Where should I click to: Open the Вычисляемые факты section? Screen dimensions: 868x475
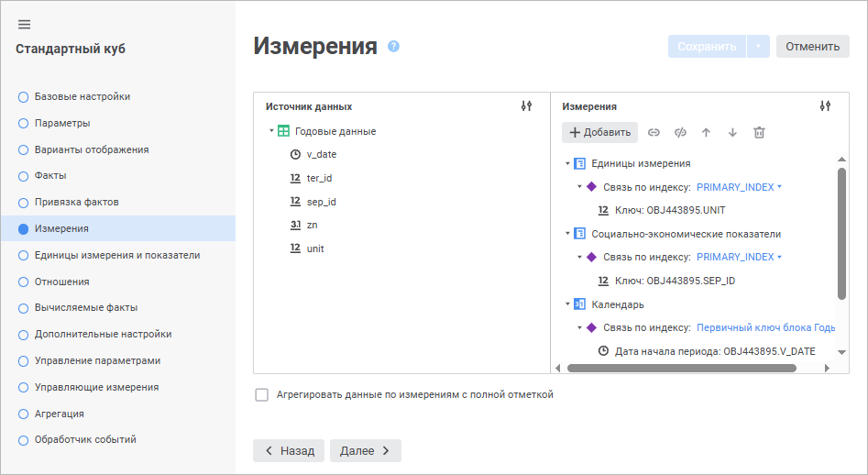coord(84,308)
